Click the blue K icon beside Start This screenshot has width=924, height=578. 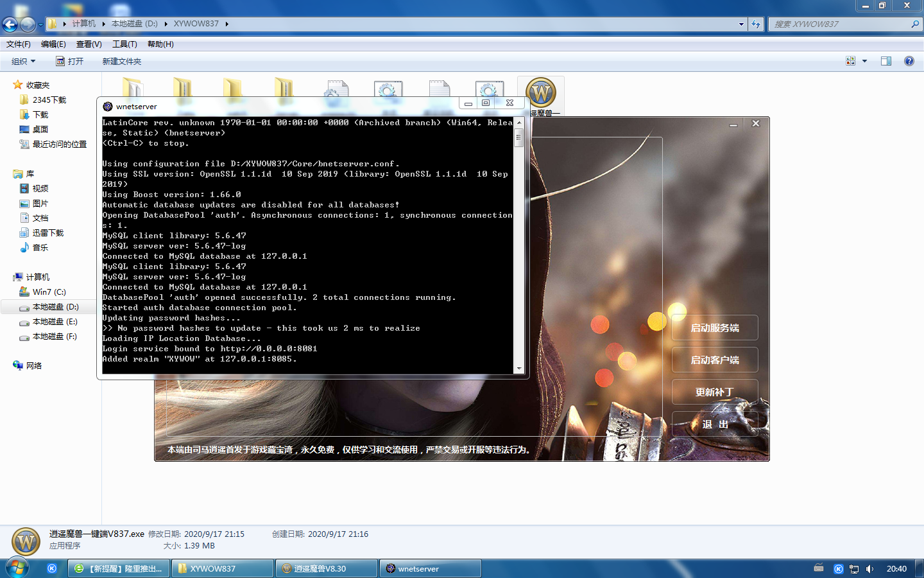(x=52, y=568)
